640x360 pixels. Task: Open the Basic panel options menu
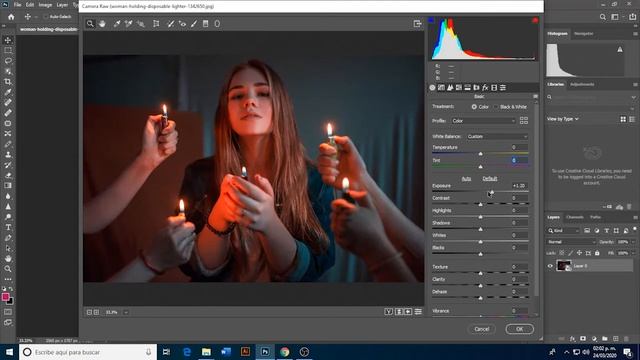click(535, 96)
